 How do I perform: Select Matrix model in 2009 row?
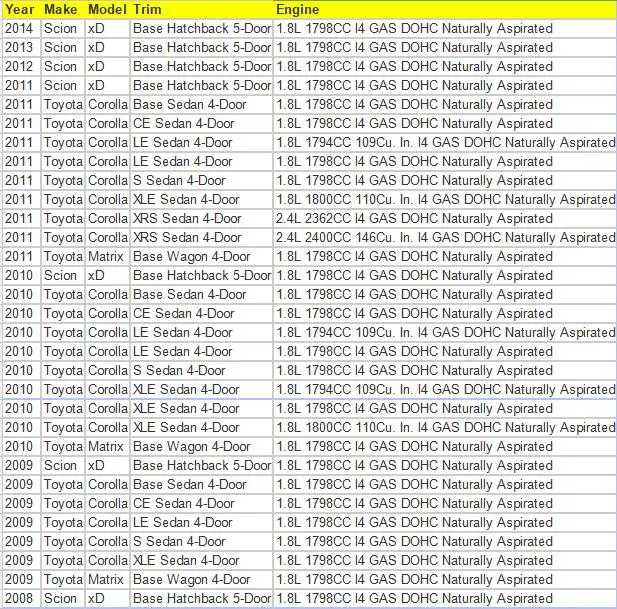click(107, 579)
